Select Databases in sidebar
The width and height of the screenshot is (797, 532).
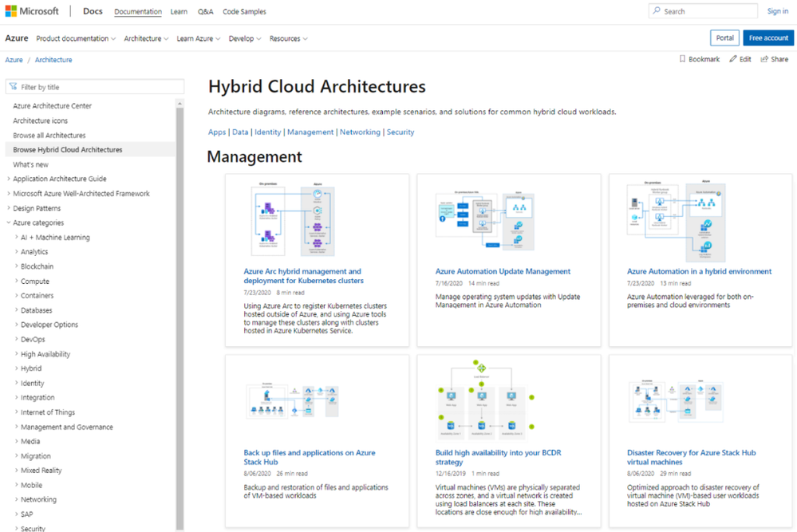click(x=36, y=310)
